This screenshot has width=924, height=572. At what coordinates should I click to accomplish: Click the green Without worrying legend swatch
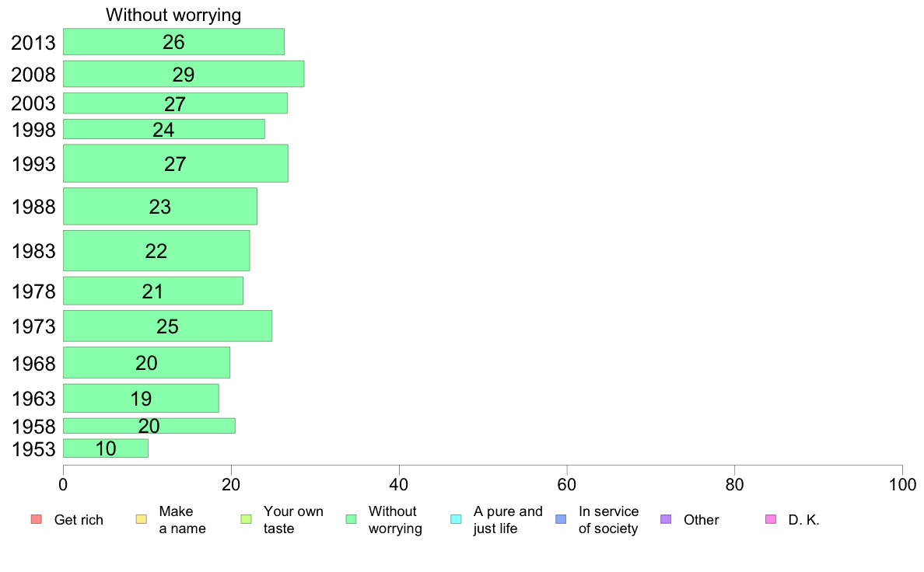pos(352,519)
